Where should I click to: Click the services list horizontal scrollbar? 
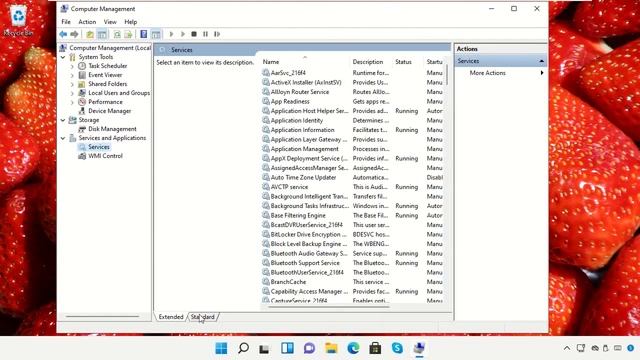(x=329, y=307)
